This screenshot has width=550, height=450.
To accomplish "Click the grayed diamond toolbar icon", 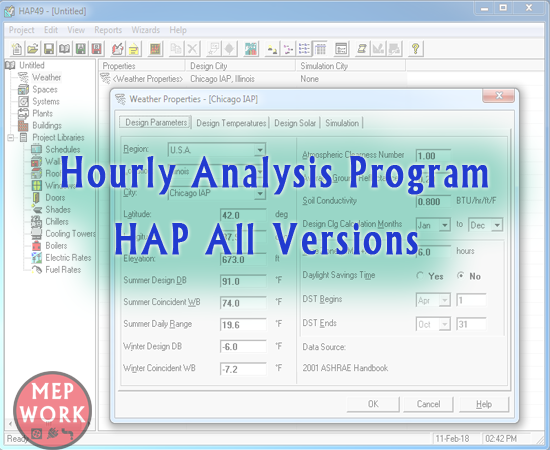I will [x=229, y=49].
